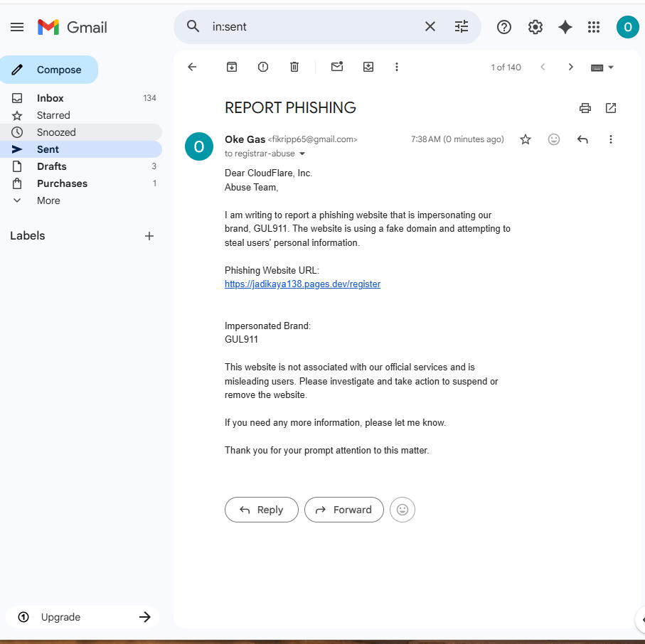The height and width of the screenshot is (644, 645).
Task: Open the Inbox folder
Action: click(x=81, y=98)
